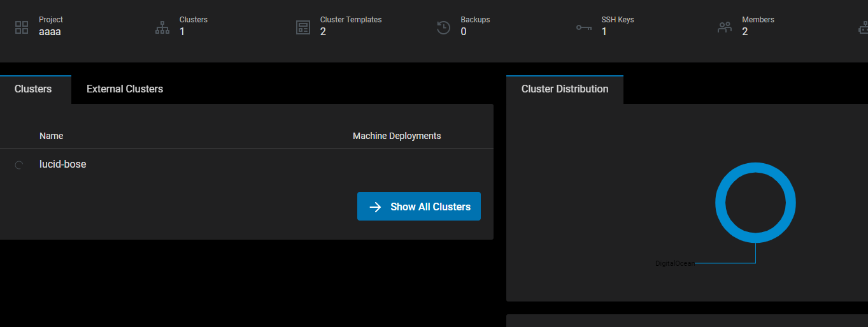Open the lucid-bose cluster row
868x327 pixels.
coord(246,164)
